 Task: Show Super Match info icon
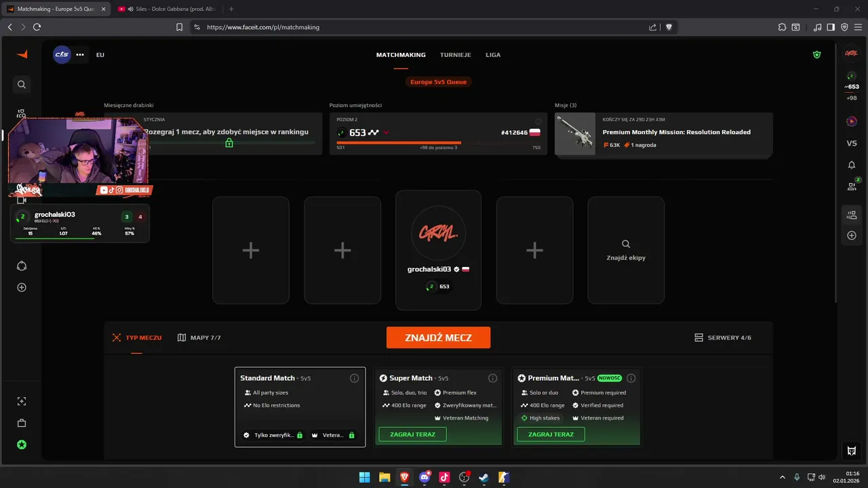pyautogui.click(x=492, y=378)
